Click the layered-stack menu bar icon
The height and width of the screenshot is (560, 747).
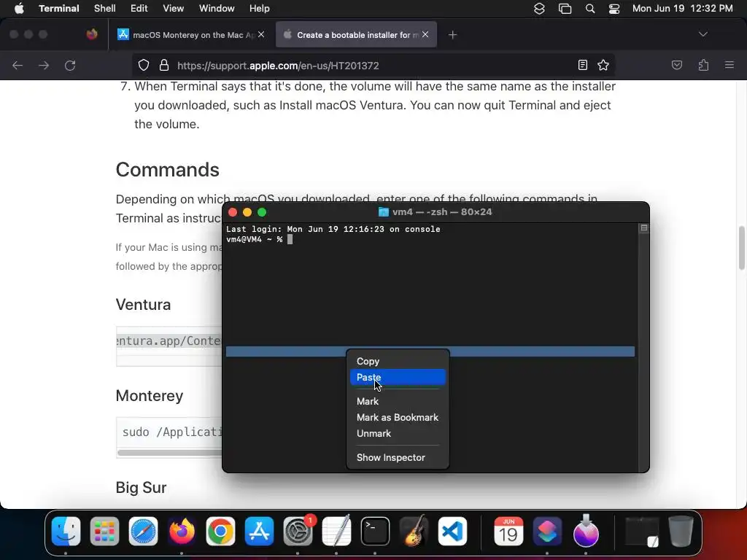tap(539, 9)
